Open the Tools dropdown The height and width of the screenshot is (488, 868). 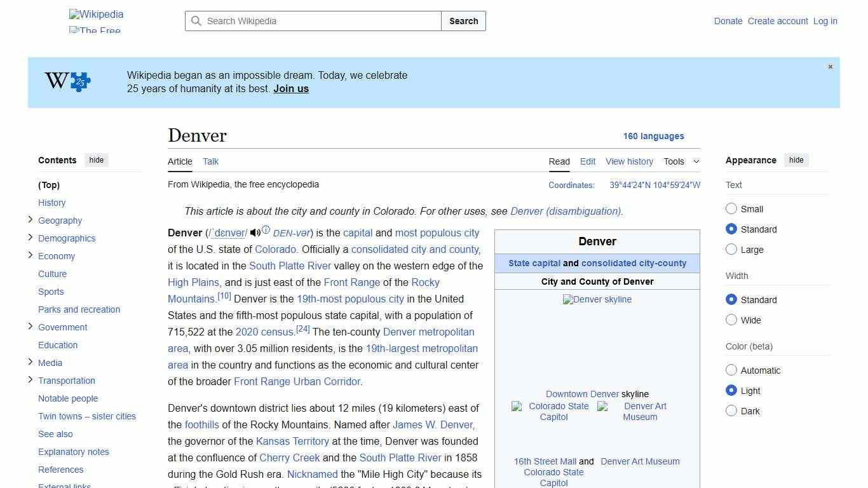(681, 161)
